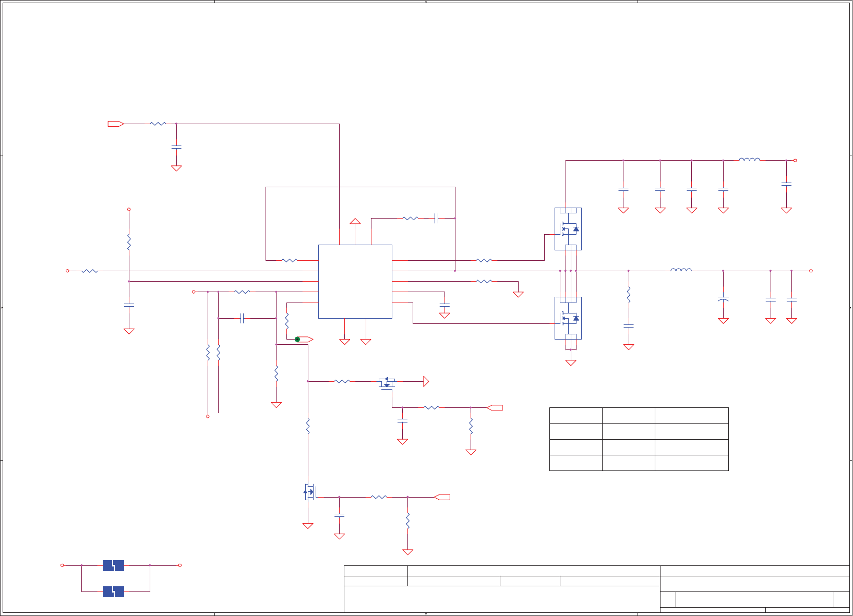Screen dimensions: 853x616
Task: Click the right terminal circle of the jumper pair
Action: tap(180, 565)
